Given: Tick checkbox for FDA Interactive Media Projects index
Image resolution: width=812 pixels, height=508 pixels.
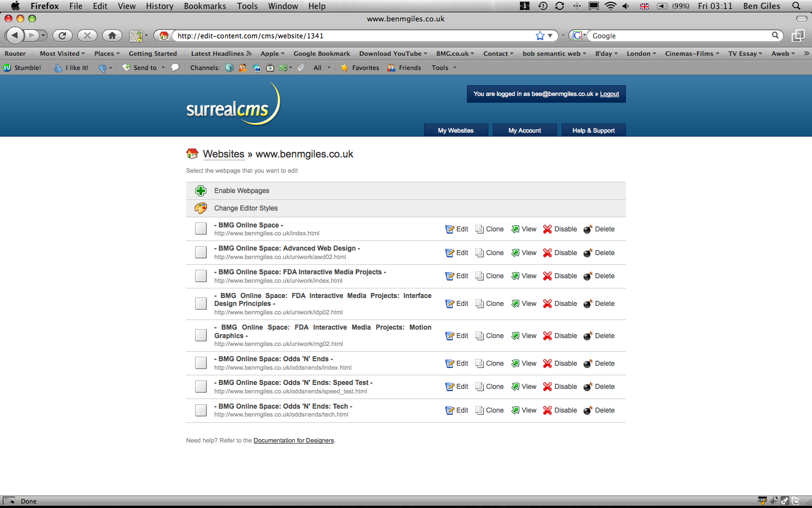Looking at the screenshot, I should point(201,276).
